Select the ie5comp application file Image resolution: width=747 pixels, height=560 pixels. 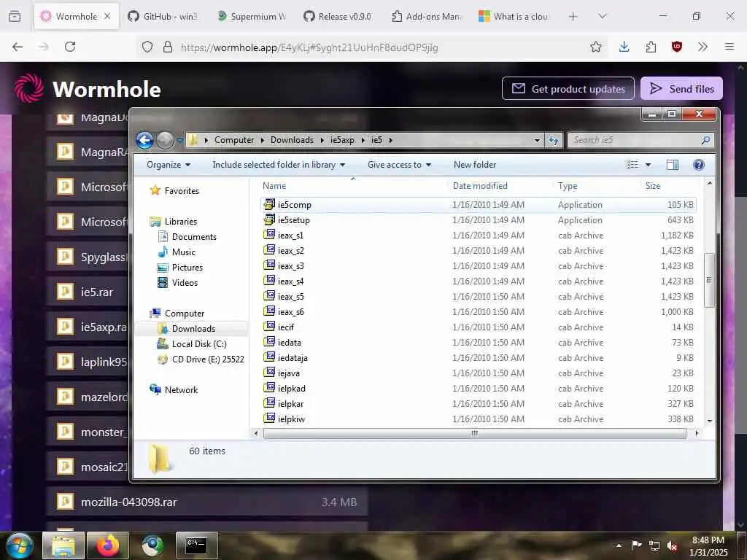(x=479, y=205)
